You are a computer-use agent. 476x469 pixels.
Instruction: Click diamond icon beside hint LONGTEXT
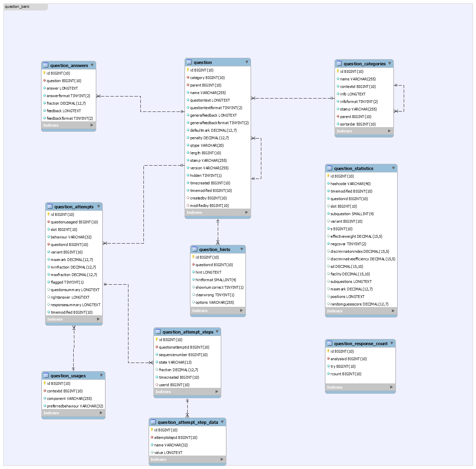click(x=193, y=272)
